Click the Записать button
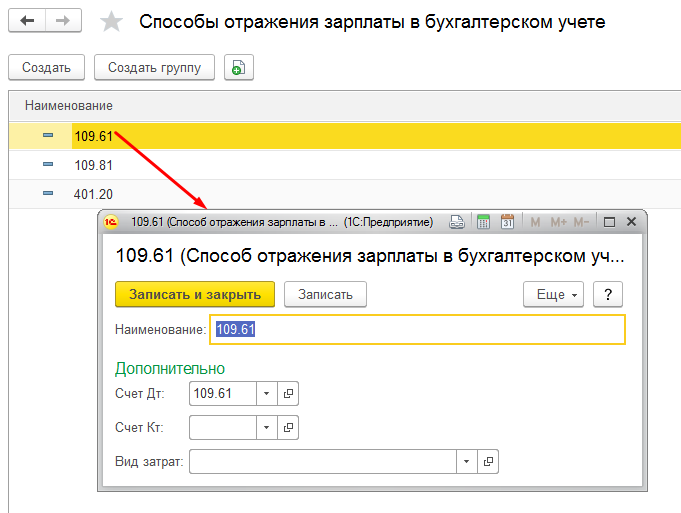Viewport: 681px width, 513px height. 325,294
